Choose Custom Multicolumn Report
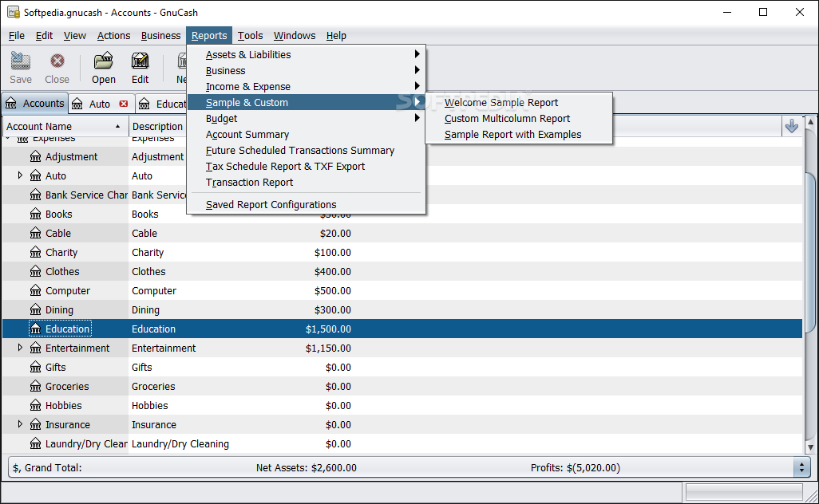819x504 pixels. point(519,119)
